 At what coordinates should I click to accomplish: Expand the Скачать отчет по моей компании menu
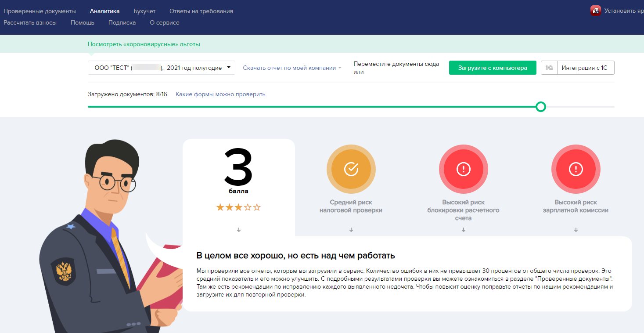pos(292,68)
